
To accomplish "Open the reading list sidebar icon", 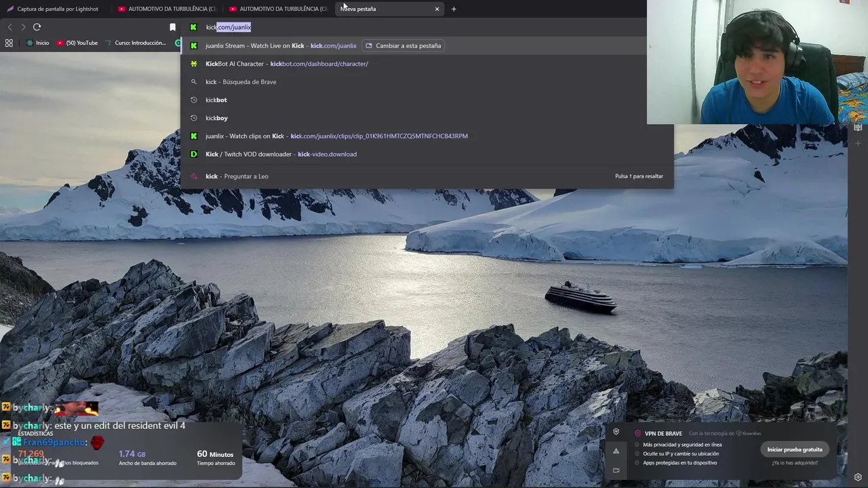I will click(x=858, y=127).
